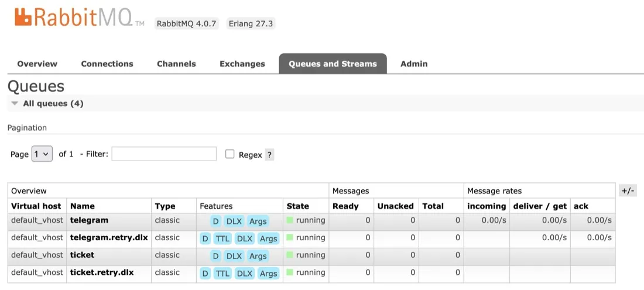Open the +/- column selector
The height and width of the screenshot is (290, 644).
click(628, 190)
